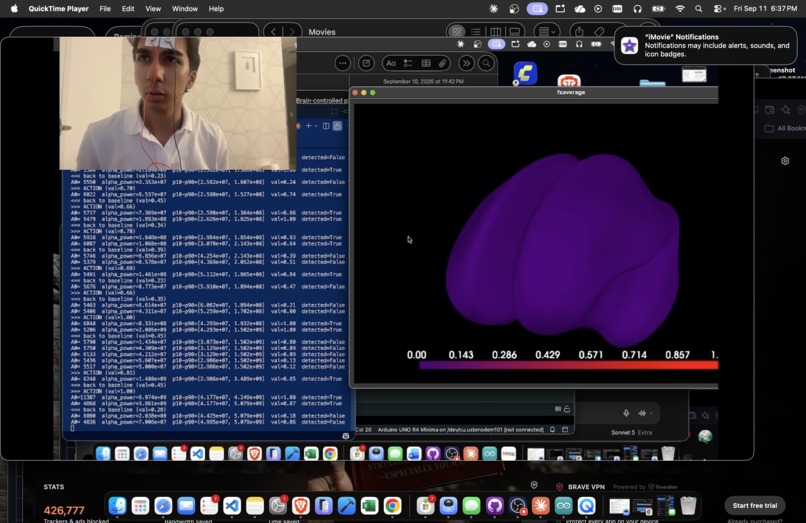Open the All Bookmarks folder in Brave
The height and width of the screenshot is (523, 806).
click(x=784, y=128)
